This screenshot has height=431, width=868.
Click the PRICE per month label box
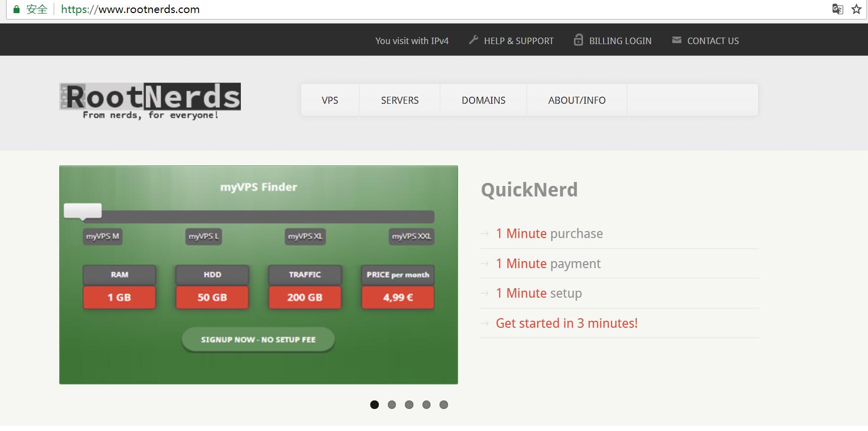click(x=398, y=275)
